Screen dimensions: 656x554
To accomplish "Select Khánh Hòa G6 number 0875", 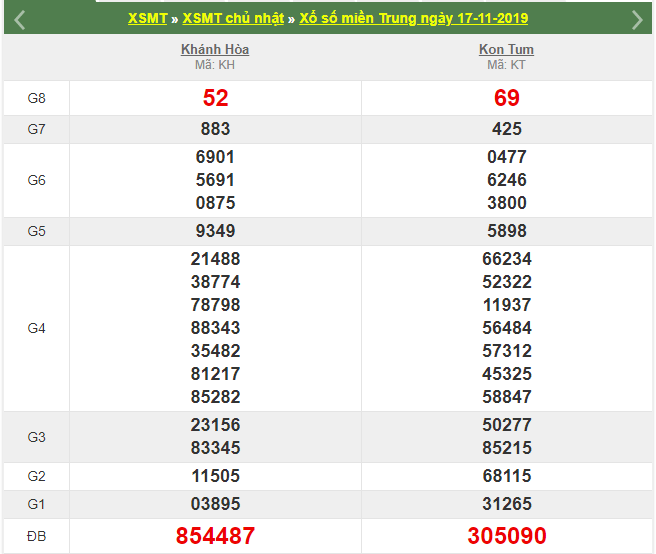I will click(x=215, y=203).
